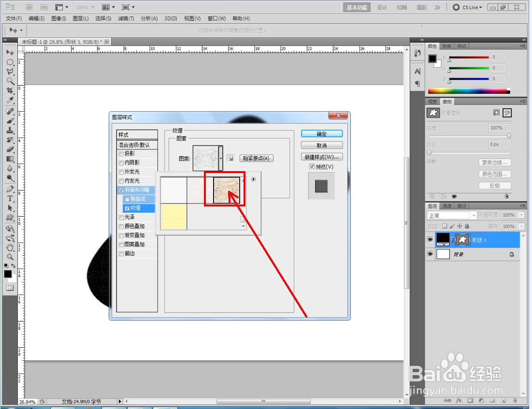The height and width of the screenshot is (409, 532).
Task: Open the 滤镜(T) filter menu
Action: (x=126, y=18)
